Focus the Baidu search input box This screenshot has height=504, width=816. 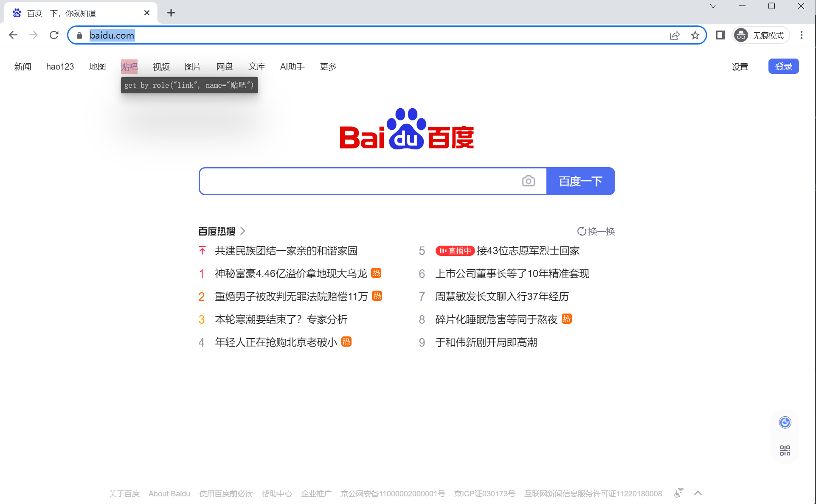click(361, 181)
